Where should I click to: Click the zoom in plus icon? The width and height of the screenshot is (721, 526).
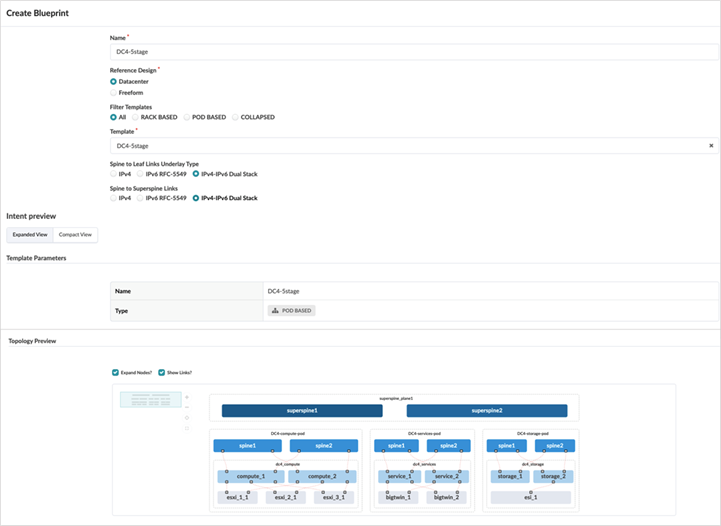click(187, 397)
